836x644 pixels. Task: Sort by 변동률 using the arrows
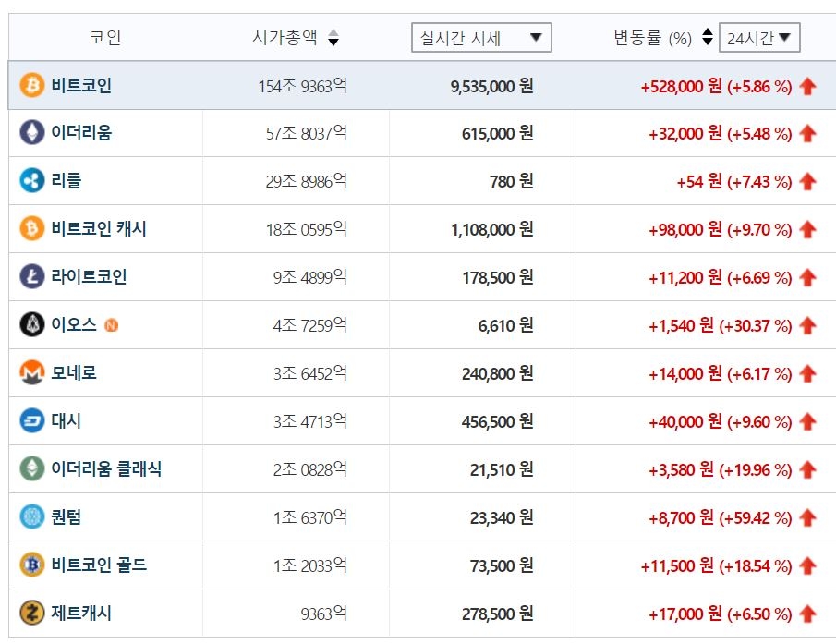click(708, 38)
